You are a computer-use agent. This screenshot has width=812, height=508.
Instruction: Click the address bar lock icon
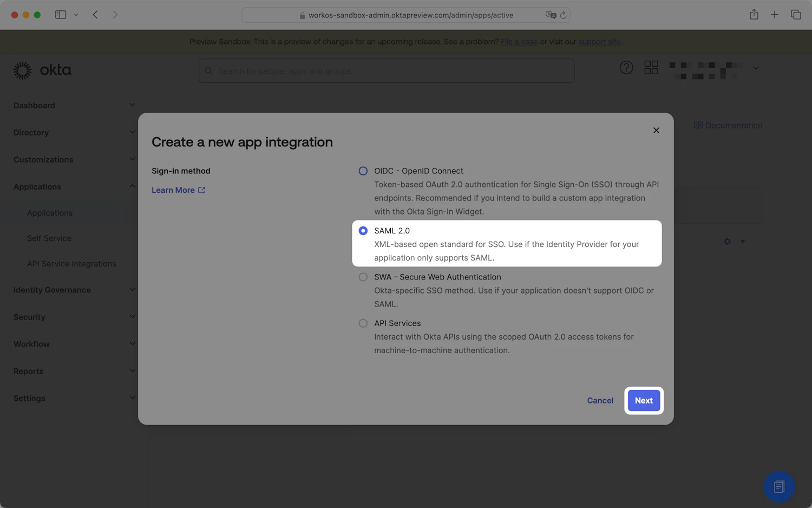302,15
